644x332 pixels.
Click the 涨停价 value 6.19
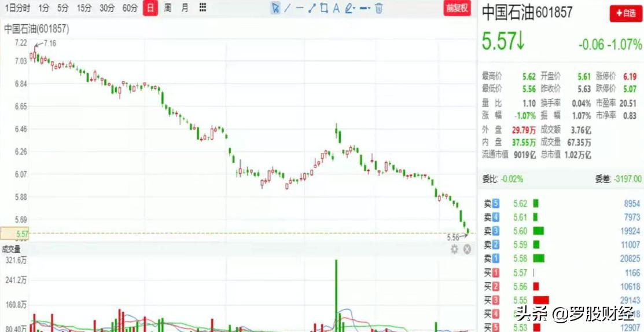tap(629, 76)
